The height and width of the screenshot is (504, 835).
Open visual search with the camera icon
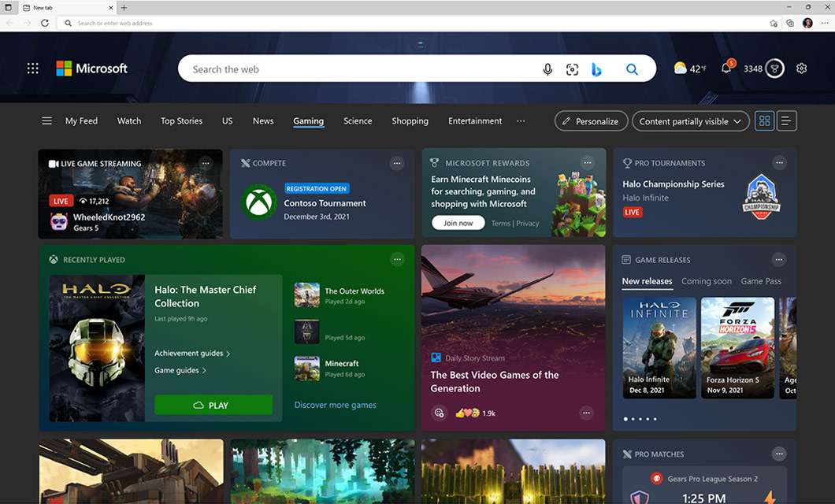tap(572, 69)
